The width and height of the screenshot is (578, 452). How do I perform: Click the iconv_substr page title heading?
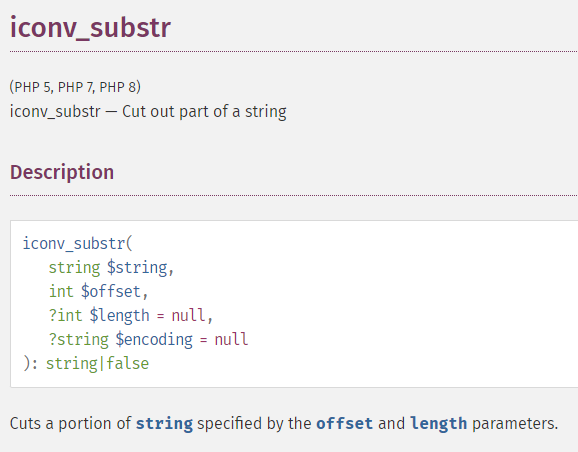[x=90, y=28]
